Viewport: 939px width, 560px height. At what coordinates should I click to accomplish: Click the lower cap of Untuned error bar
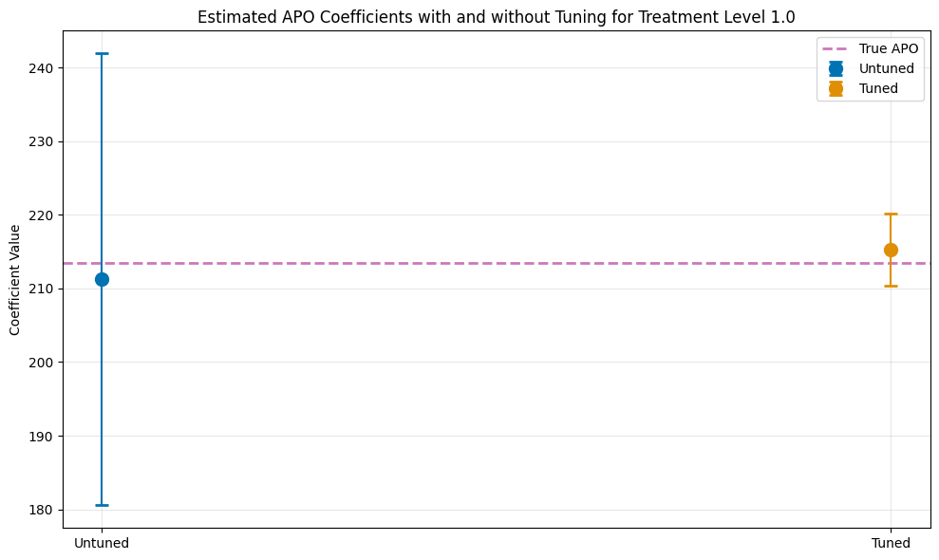point(102,505)
